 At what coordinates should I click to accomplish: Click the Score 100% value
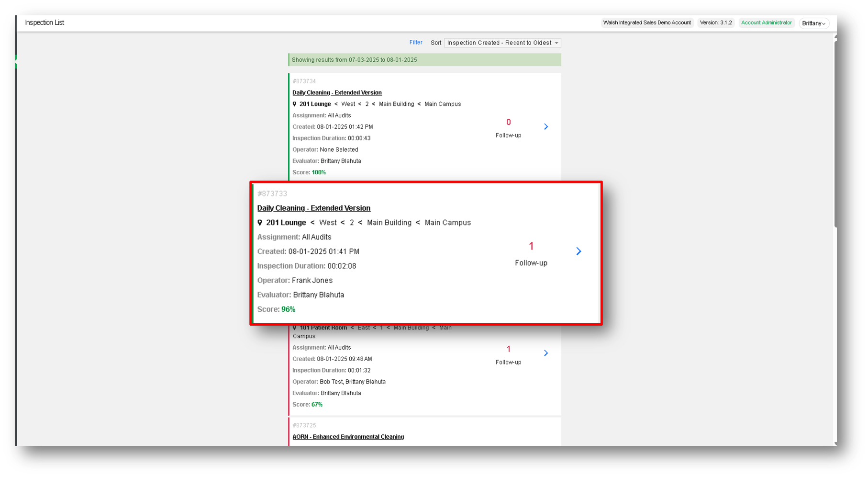coord(319,172)
